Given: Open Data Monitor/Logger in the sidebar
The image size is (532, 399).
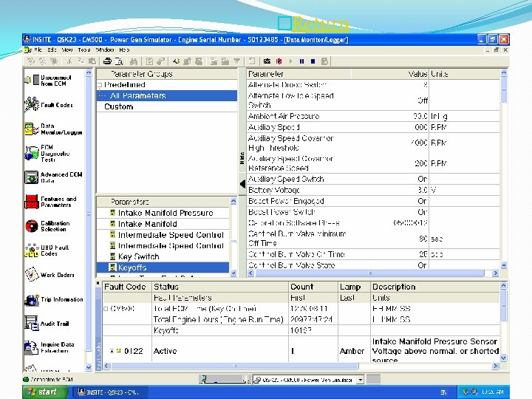Looking at the screenshot, I should (31, 130).
